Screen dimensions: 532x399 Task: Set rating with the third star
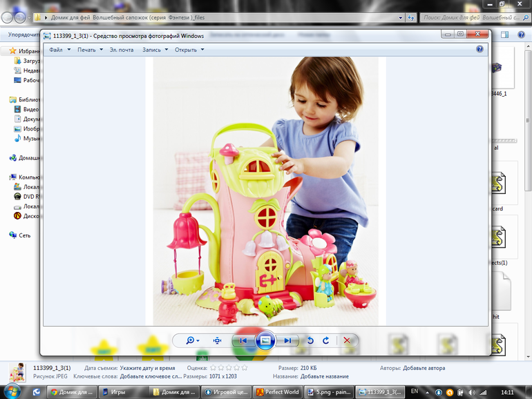229,367
